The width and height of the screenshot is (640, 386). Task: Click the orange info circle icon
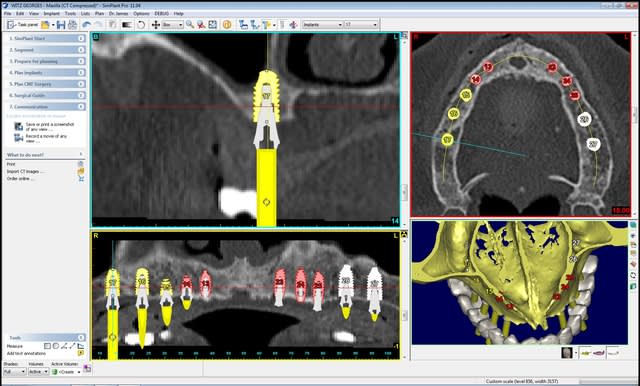[x=227, y=25]
